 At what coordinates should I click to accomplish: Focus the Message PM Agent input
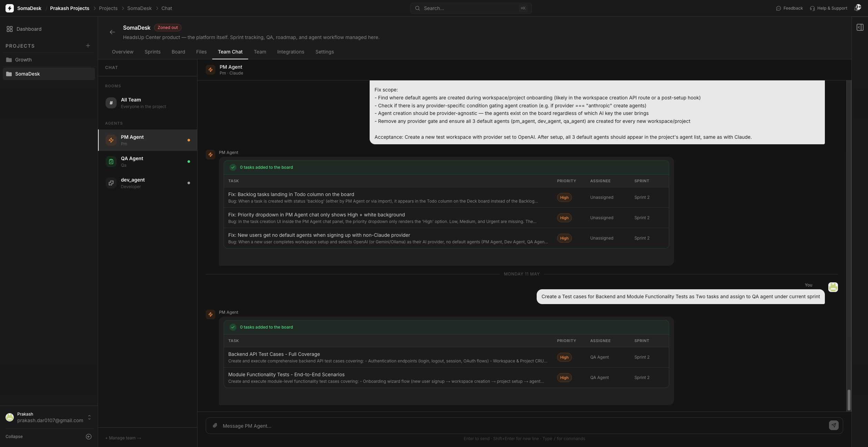click(524, 426)
